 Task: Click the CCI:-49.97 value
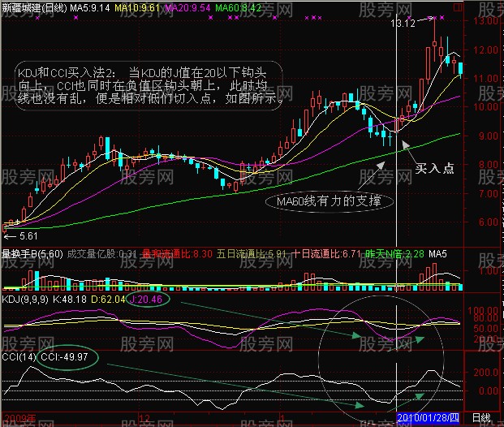pos(64,357)
